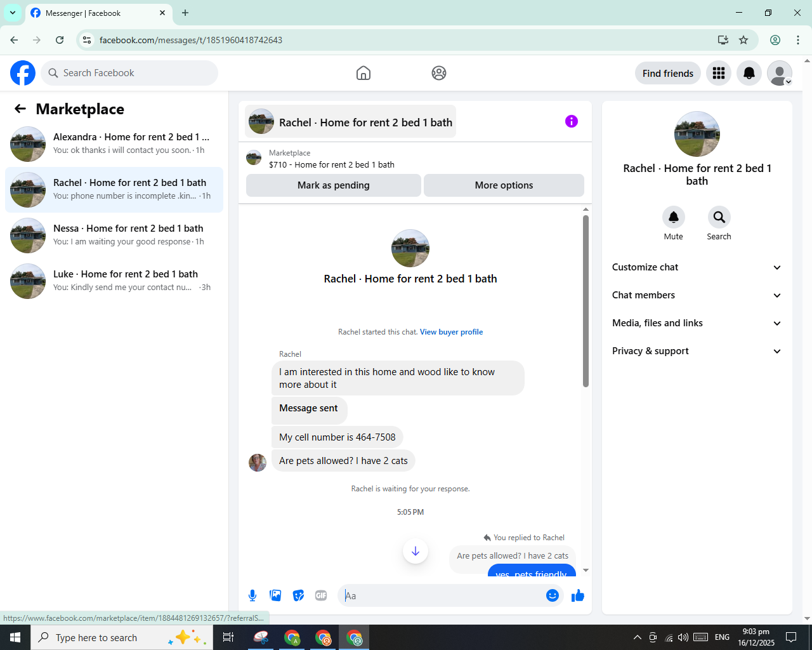Click Rachel's listing thumbnail in right panel
This screenshot has width=812, height=650.
tap(697, 134)
